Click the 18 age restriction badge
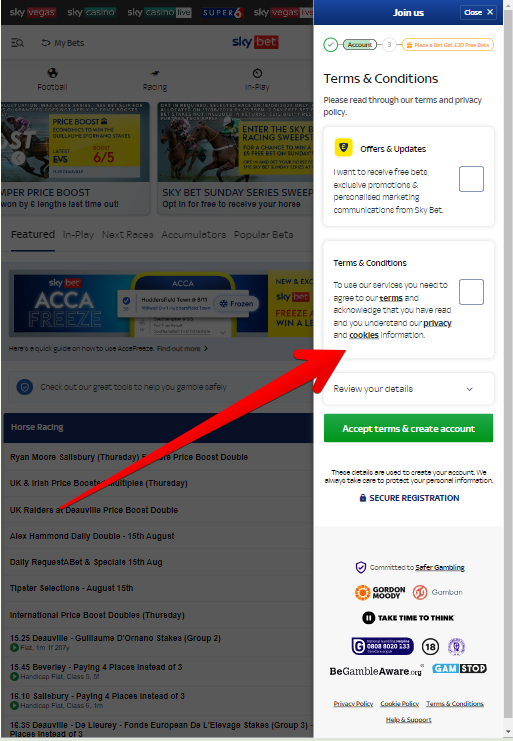 [430, 646]
